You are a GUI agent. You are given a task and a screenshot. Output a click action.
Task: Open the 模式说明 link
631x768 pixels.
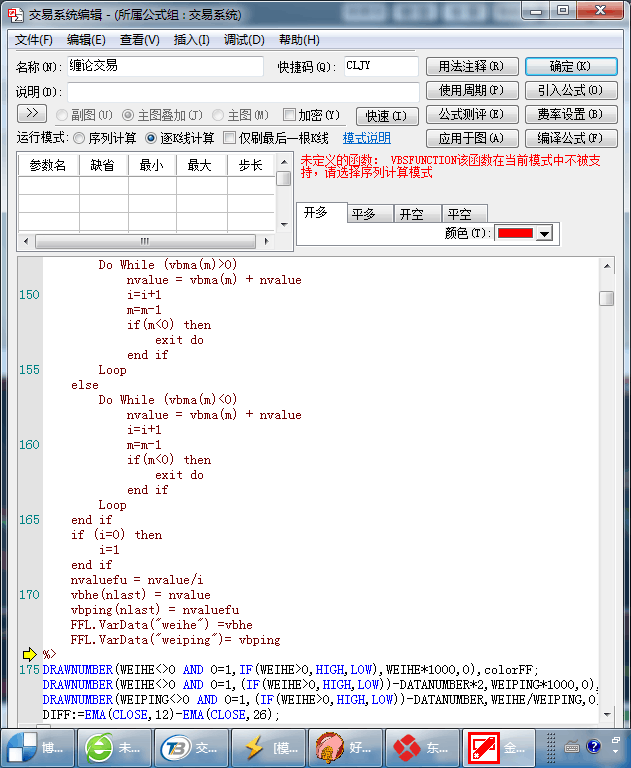point(366,138)
